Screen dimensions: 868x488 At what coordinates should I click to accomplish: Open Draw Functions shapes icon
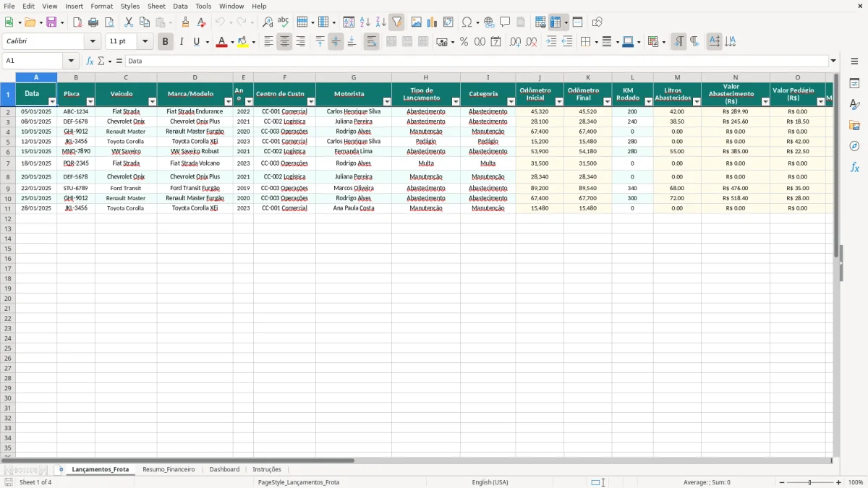pos(597,22)
